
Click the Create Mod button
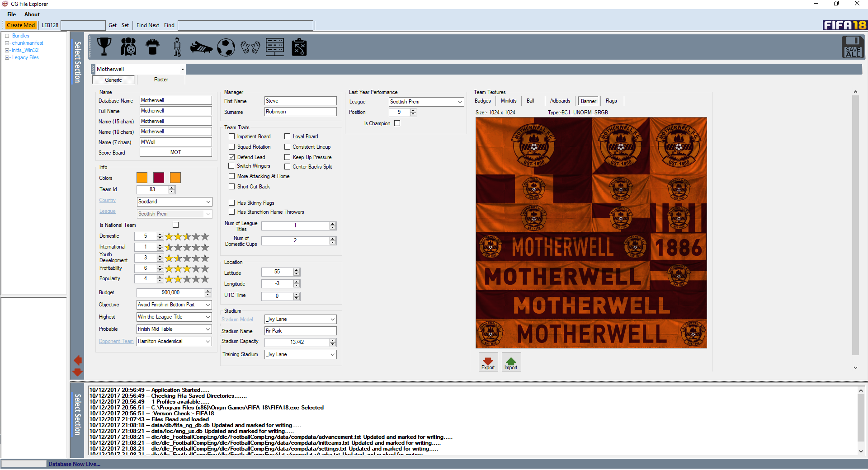21,25
